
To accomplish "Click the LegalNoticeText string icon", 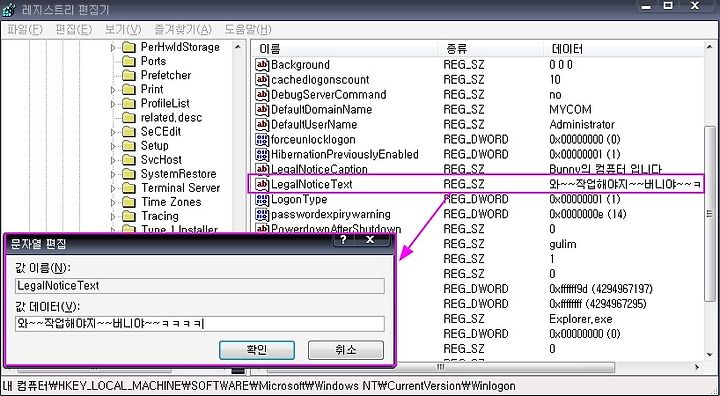I will tap(262, 184).
